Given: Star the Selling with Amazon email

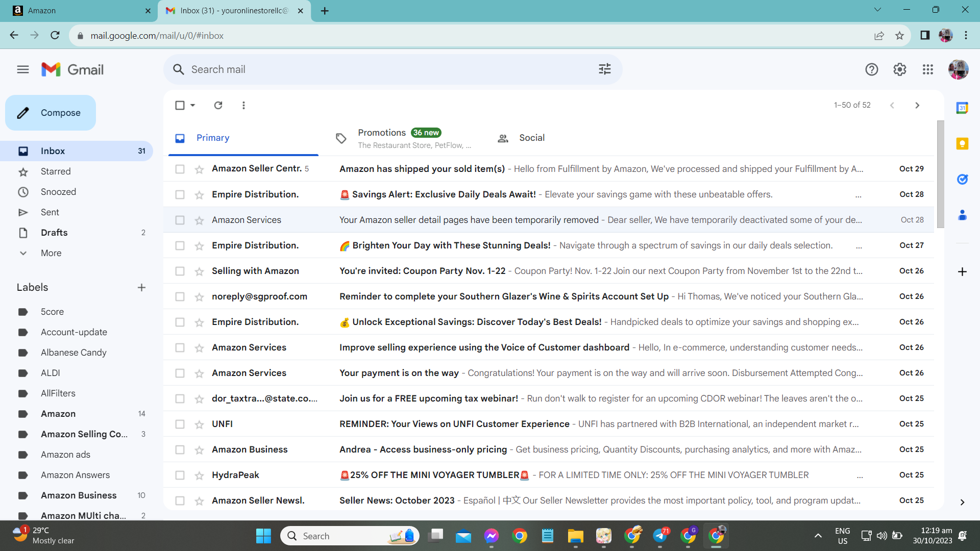Looking at the screenshot, I should (x=199, y=271).
